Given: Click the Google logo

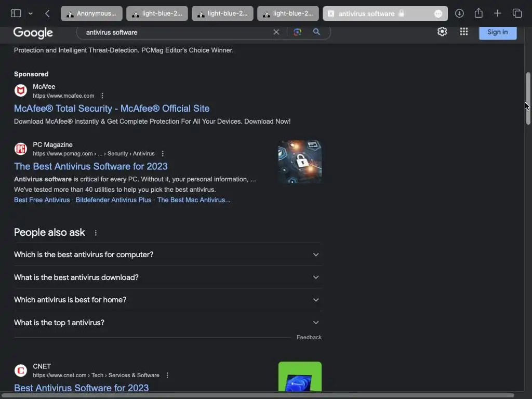Looking at the screenshot, I should pos(33,33).
